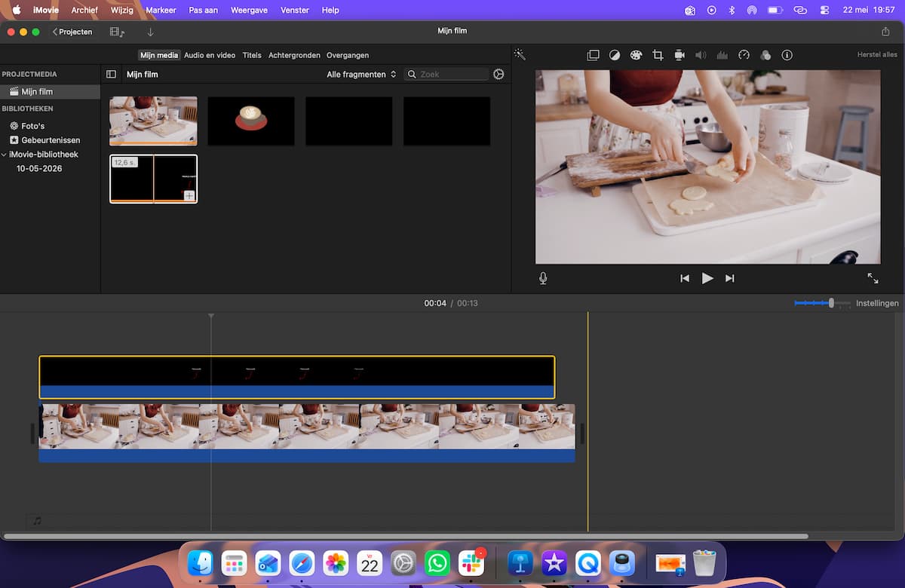905x588 pixels.
Task: Open the speed adjustment icon
Action: (744, 55)
